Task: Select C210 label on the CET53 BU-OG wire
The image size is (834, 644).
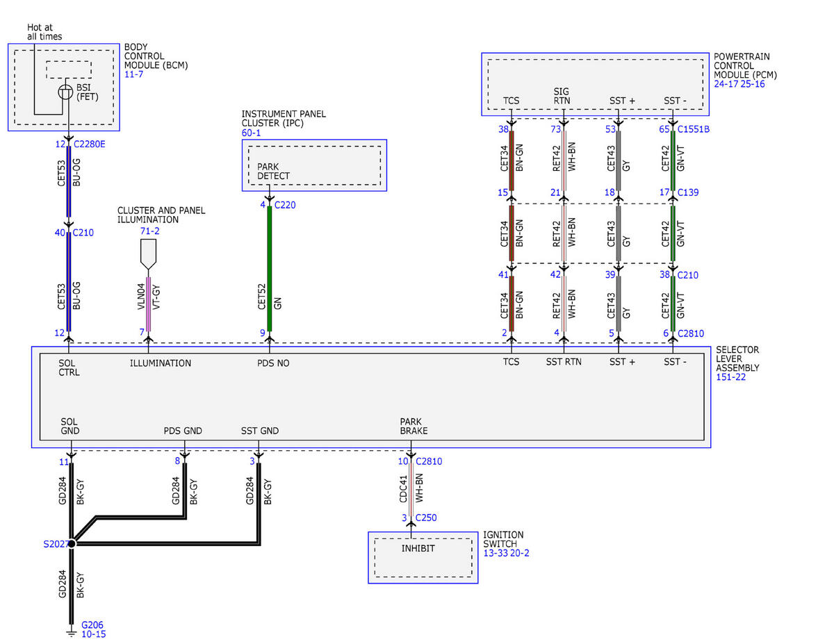Action: click(x=83, y=233)
